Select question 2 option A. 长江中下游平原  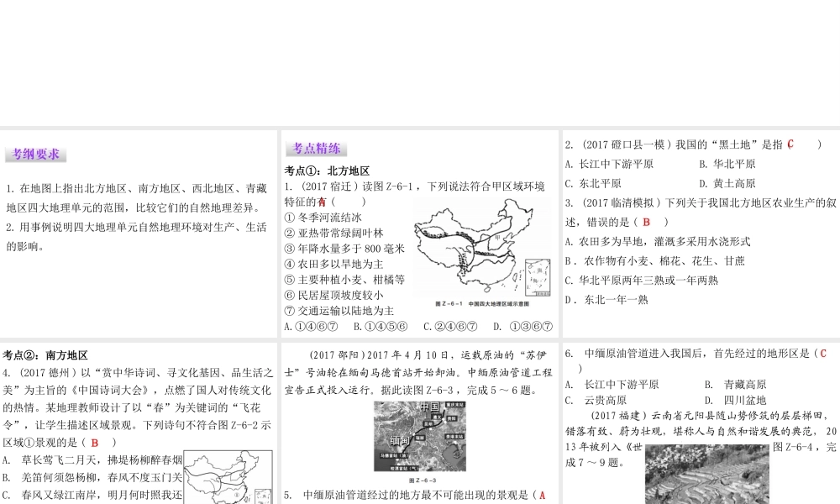[609, 164]
